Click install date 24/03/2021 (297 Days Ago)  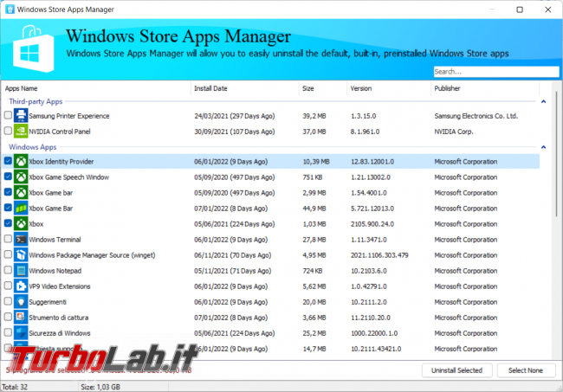[234, 116]
